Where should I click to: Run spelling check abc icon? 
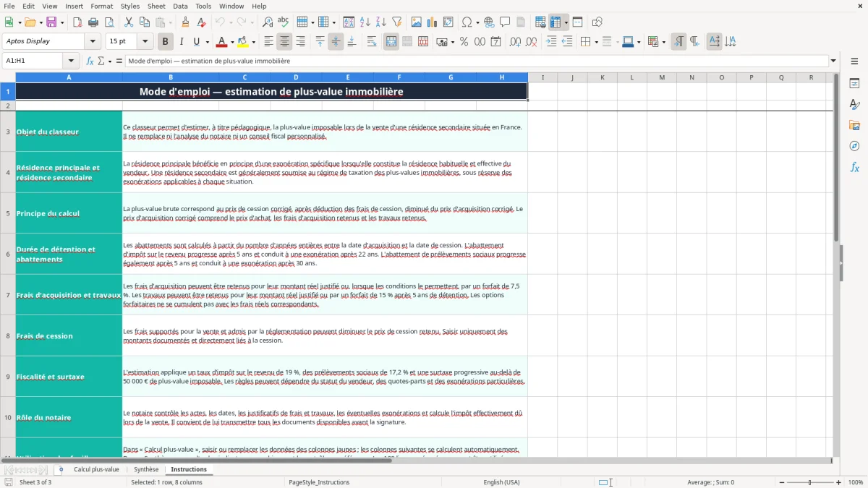pos(284,22)
